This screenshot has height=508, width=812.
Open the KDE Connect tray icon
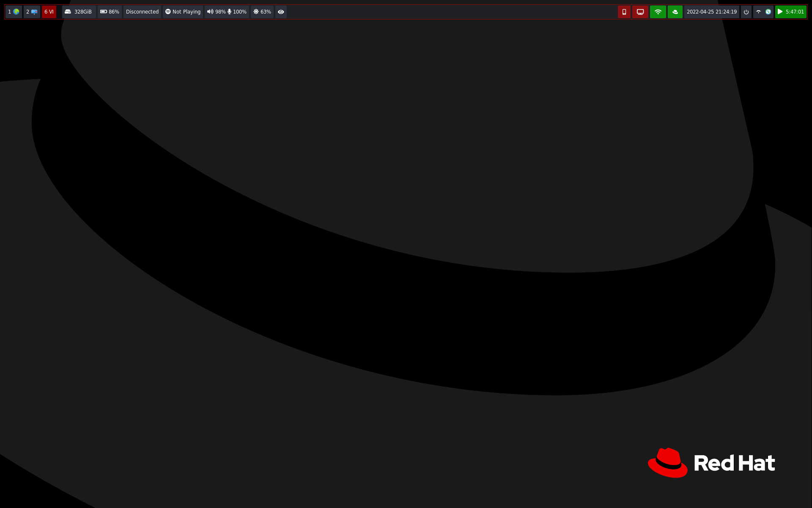click(x=768, y=12)
